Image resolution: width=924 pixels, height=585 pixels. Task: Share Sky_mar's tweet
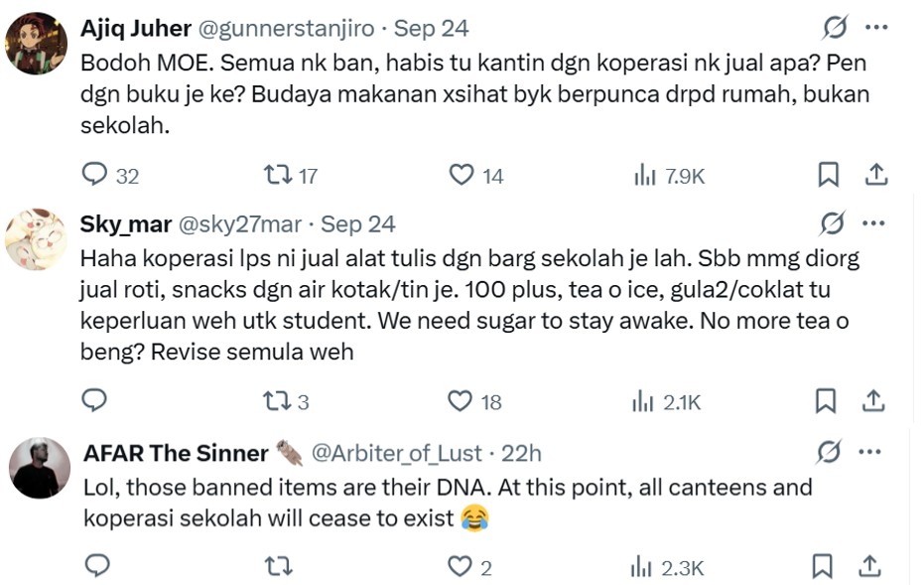point(873,400)
